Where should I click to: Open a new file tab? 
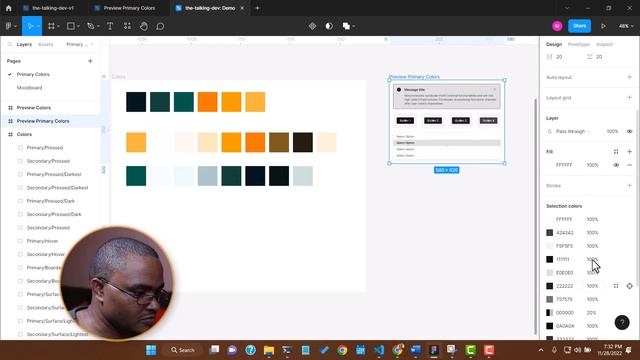pyautogui.click(x=257, y=8)
